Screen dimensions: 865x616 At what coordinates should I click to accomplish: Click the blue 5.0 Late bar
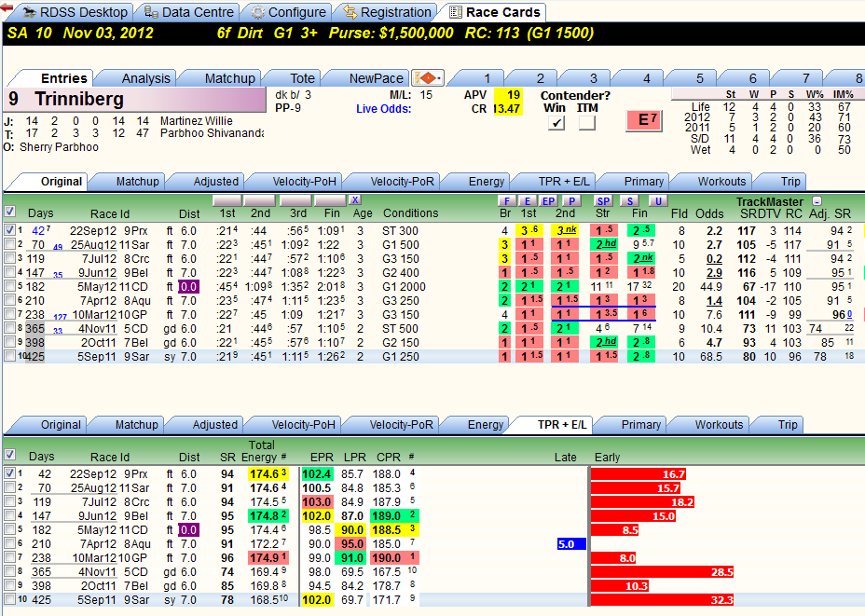pos(571,544)
